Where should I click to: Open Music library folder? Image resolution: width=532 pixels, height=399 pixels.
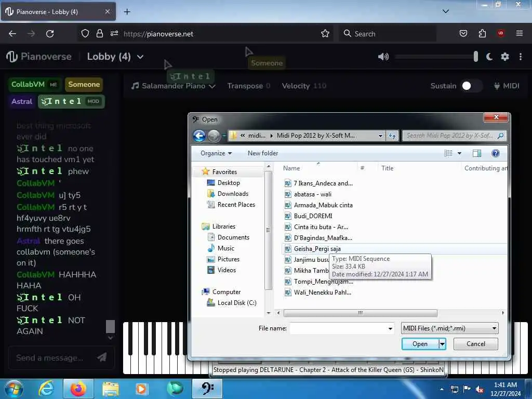click(225, 248)
